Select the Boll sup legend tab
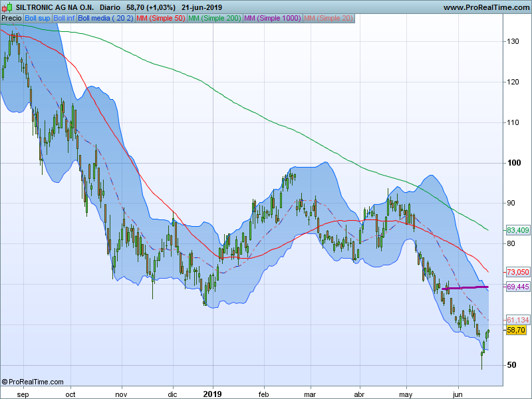The image size is (532, 399). [37, 19]
